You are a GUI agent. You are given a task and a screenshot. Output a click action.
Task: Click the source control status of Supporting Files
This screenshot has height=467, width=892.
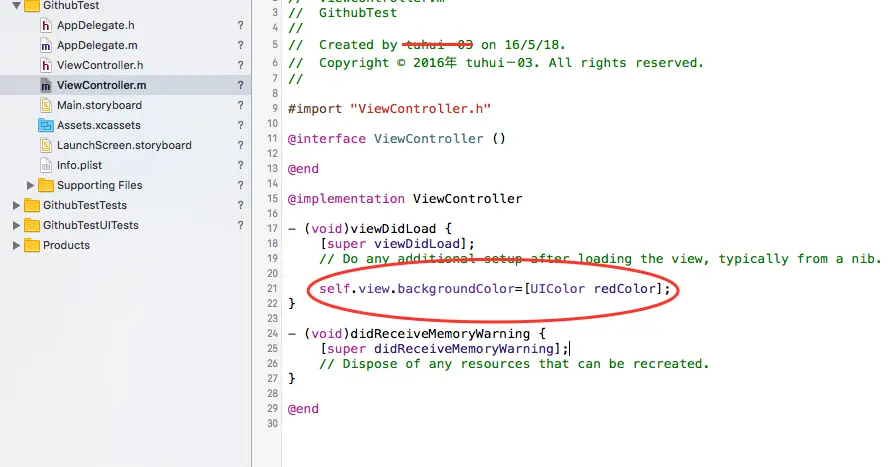[240, 185]
